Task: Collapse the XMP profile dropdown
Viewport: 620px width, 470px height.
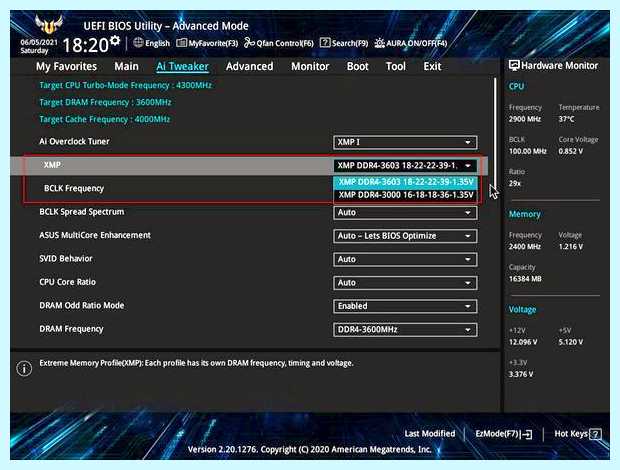Action: (x=405, y=166)
